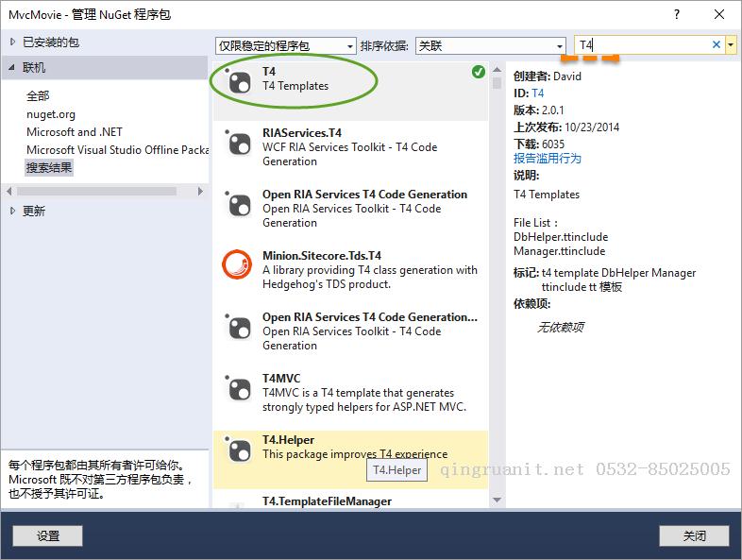Close the NuGet dialog with X
This screenshot has width=742, height=560.
[719, 14]
